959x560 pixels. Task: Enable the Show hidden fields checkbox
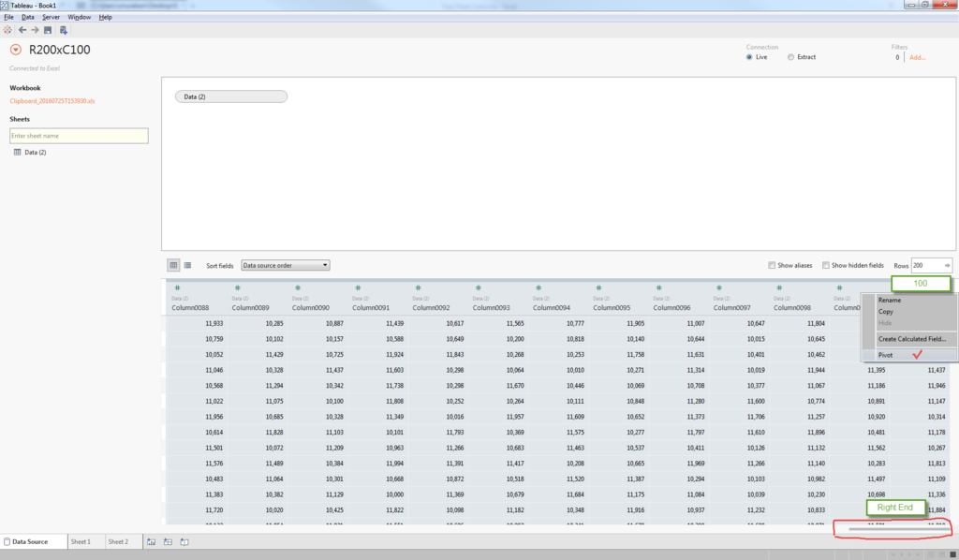coord(826,265)
